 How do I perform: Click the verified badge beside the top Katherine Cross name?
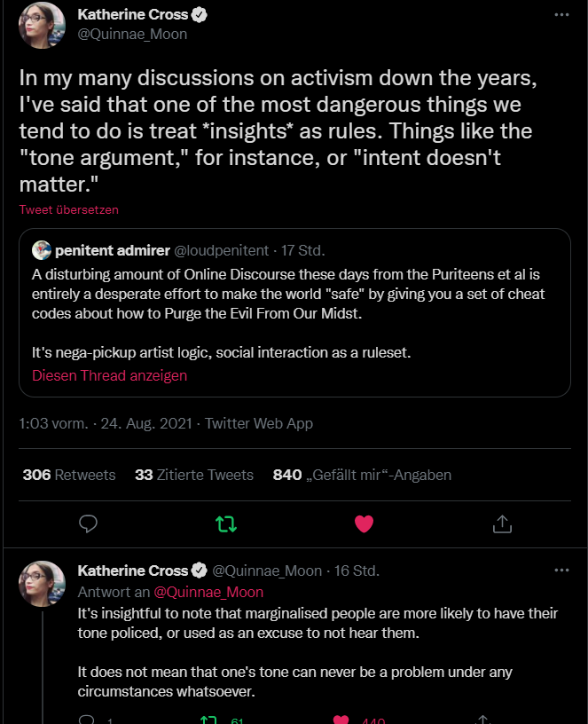pyautogui.click(x=201, y=15)
